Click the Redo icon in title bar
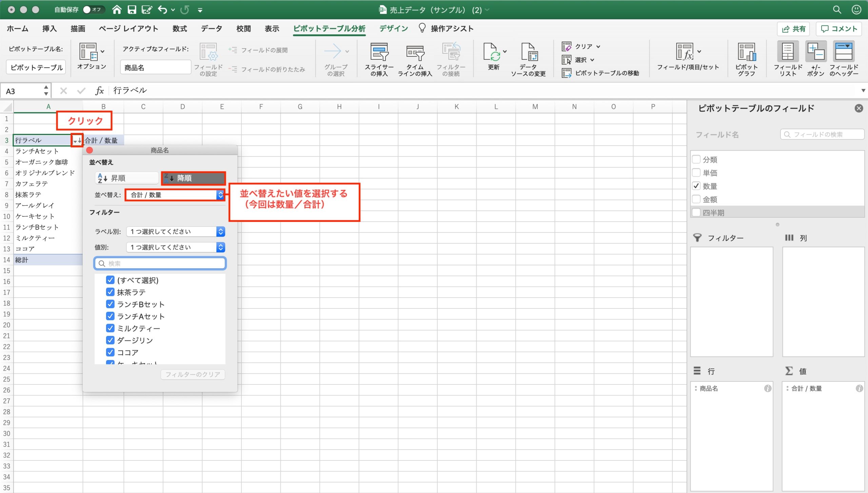 tap(185, 10)
